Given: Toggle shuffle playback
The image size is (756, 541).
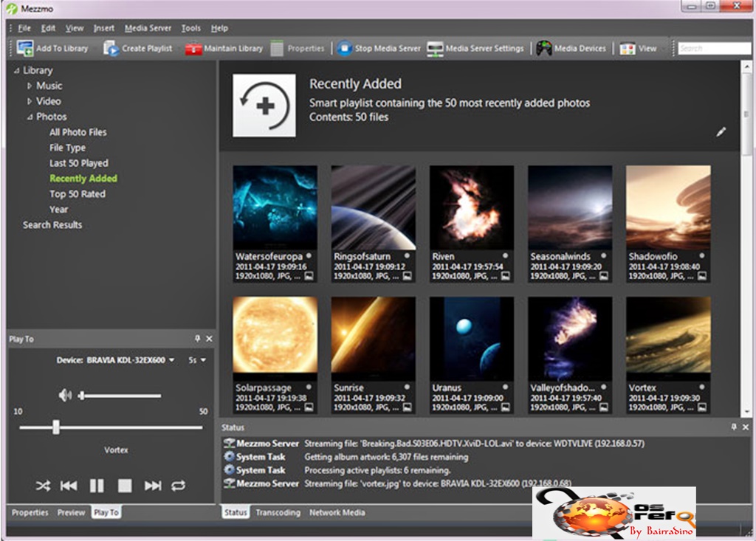Looking at the screenshot, I should coord(43,486).
